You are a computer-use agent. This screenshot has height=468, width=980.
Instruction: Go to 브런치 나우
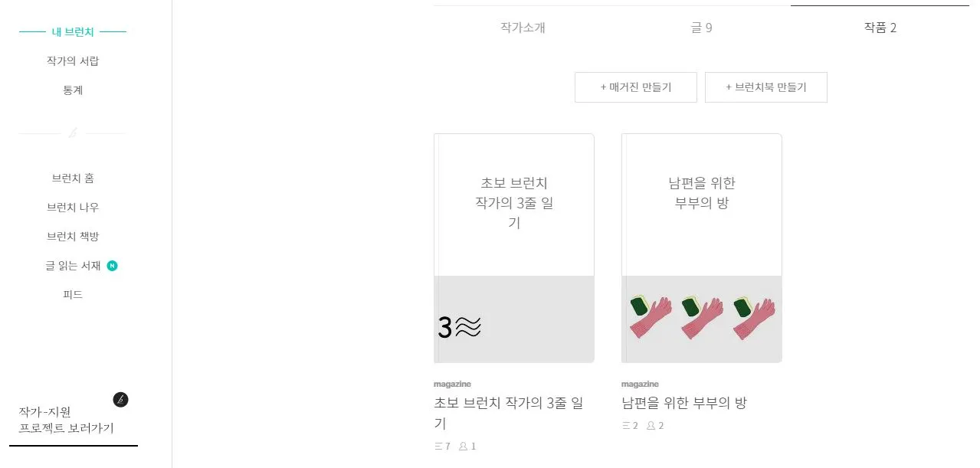[x=72, y=207]
